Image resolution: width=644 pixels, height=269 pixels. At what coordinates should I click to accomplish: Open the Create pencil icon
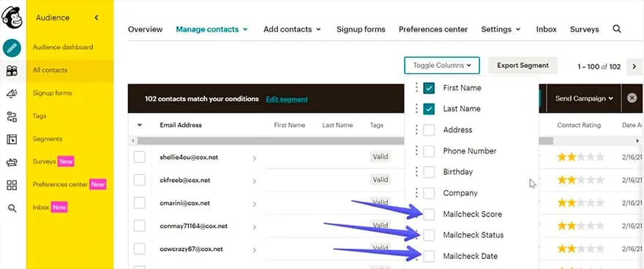tap(12, 48)
